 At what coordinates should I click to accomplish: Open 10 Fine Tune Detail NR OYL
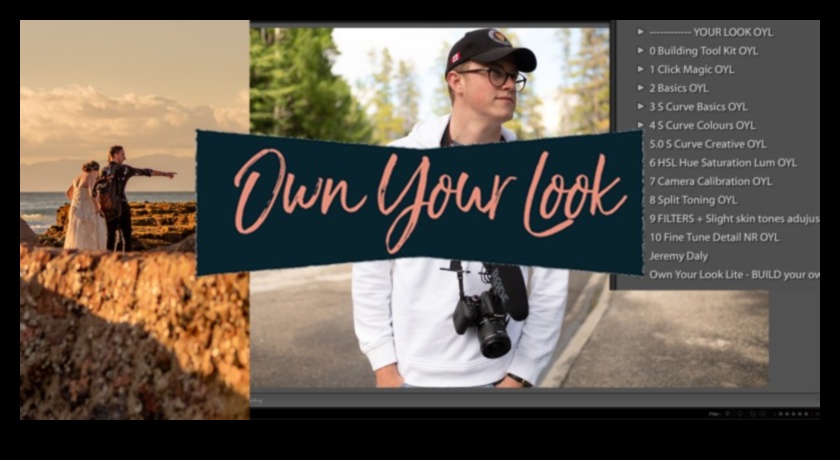tap(713, 237)
